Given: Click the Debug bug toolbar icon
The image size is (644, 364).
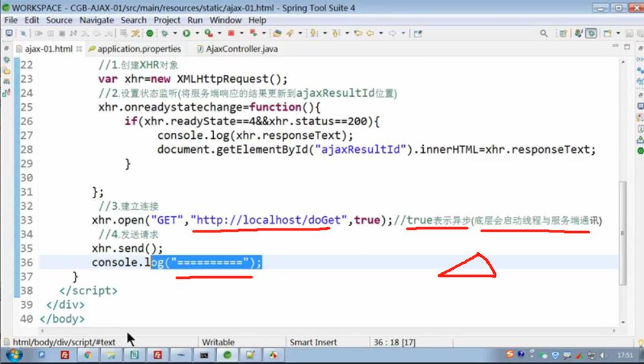Looking at the screenshot, I should coord(165,34).
